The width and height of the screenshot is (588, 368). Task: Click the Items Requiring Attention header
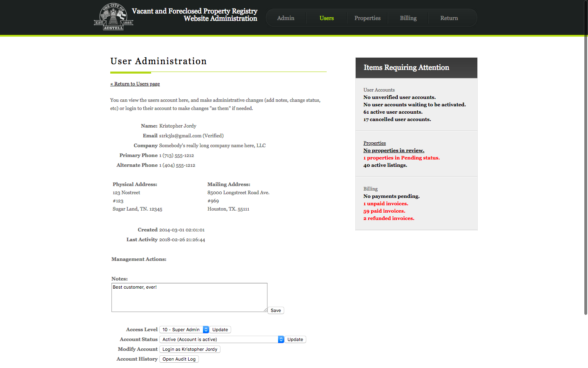(x=416, y=67)
